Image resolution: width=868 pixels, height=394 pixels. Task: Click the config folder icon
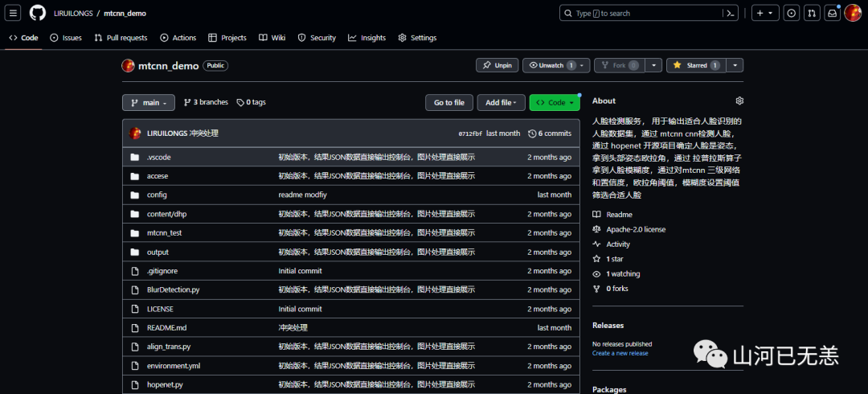coord(134,195)
